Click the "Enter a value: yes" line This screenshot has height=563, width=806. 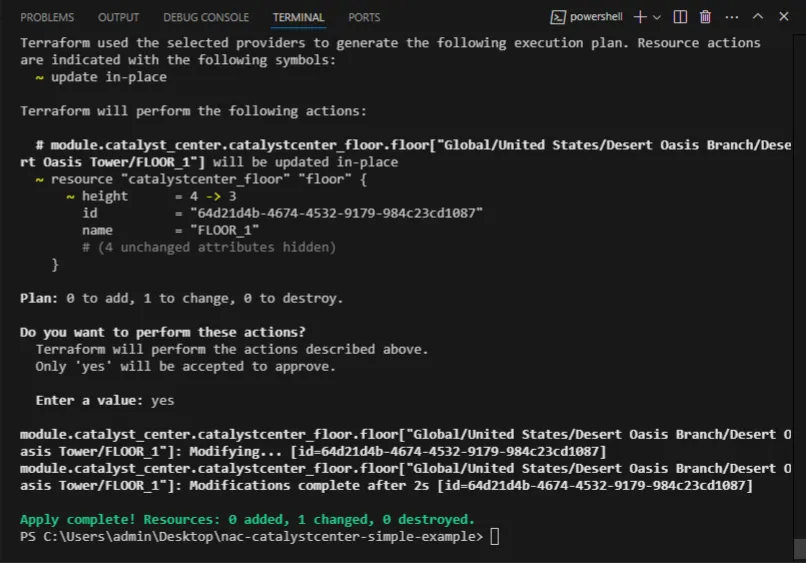point(105,400)
